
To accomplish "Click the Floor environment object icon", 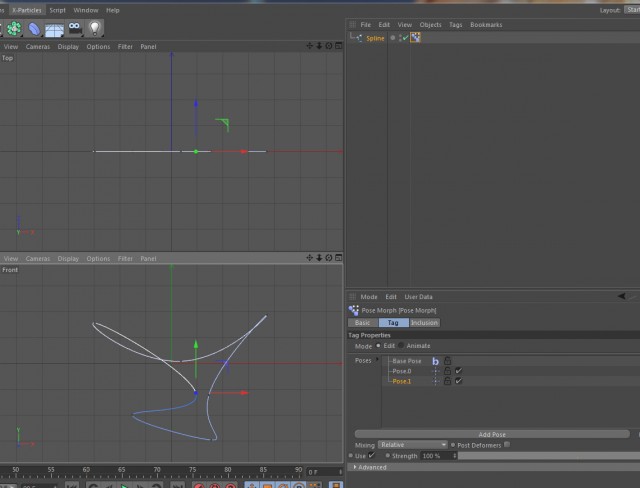I will pos(54,29).
